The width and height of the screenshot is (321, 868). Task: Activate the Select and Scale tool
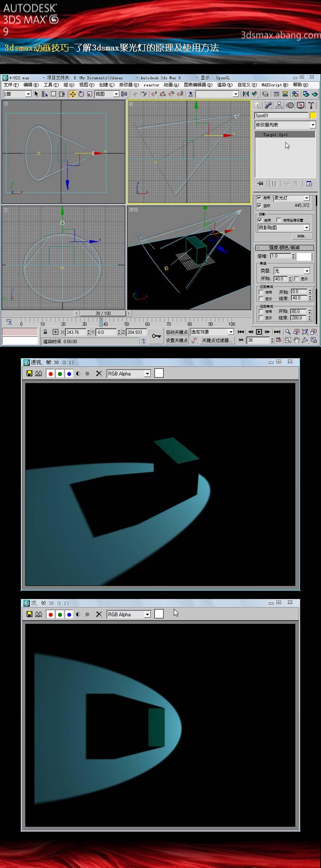pos(89,94)
